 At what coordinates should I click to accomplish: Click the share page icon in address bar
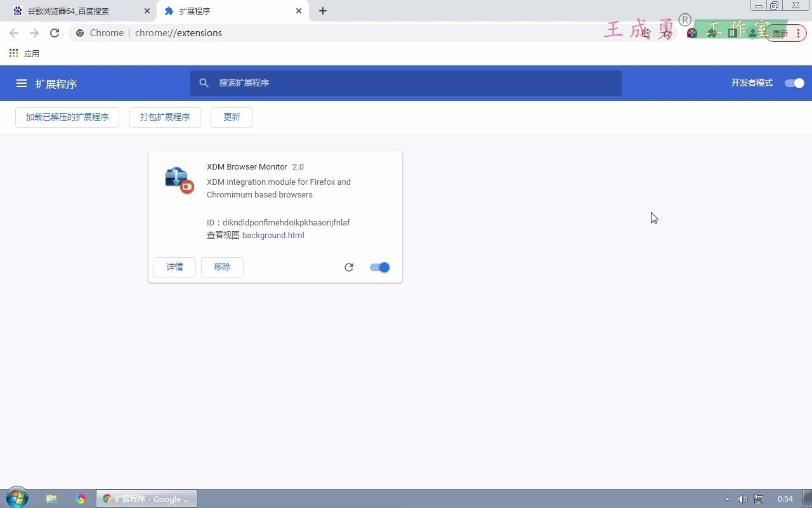[646, 33]
